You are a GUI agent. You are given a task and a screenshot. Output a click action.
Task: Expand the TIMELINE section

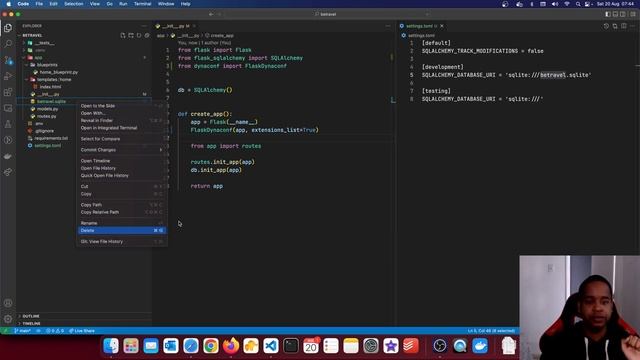pos(31,324)
